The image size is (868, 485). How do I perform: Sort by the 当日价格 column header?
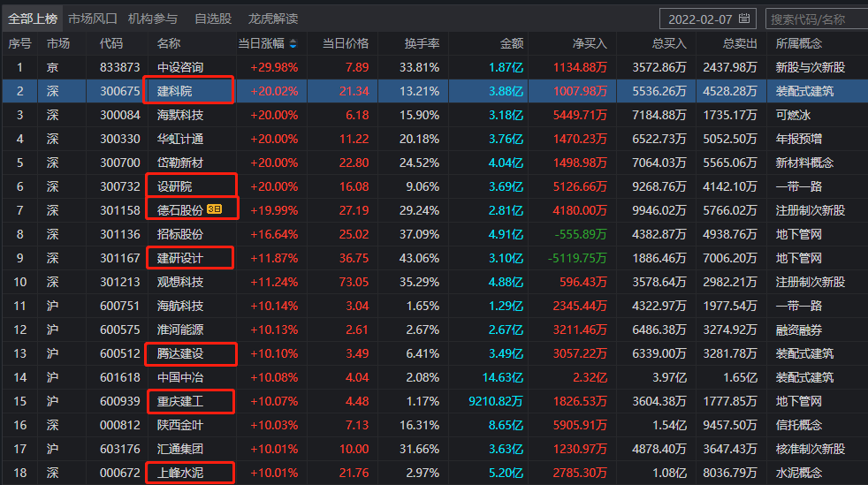(346, 43)
